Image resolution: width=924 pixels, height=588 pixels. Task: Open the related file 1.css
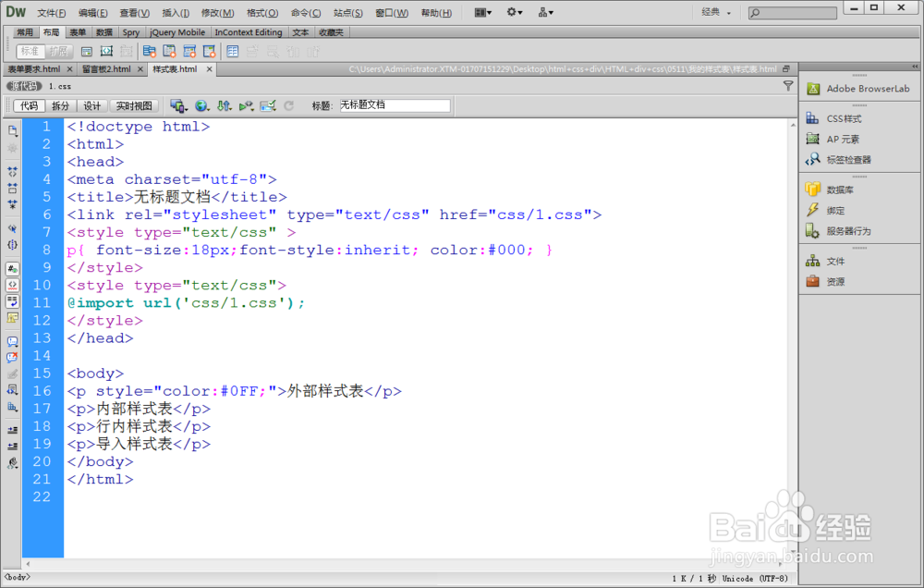(59, 86)
